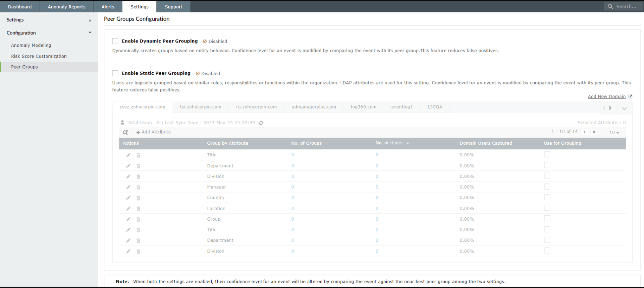The width and height of the screenshot is (644, 288).
Task: Check Use for Grouping on the last Division row
Action: 547,250
